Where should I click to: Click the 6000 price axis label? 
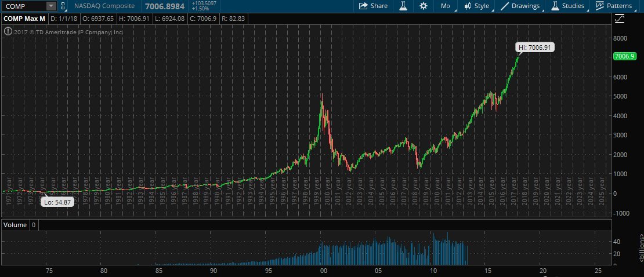pos(620,77)
